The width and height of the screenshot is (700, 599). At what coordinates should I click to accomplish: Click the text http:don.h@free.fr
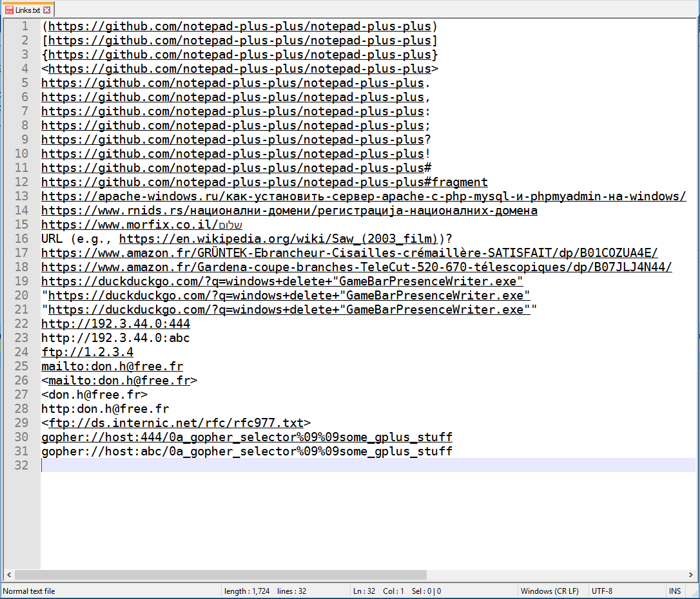click(105, 409)
